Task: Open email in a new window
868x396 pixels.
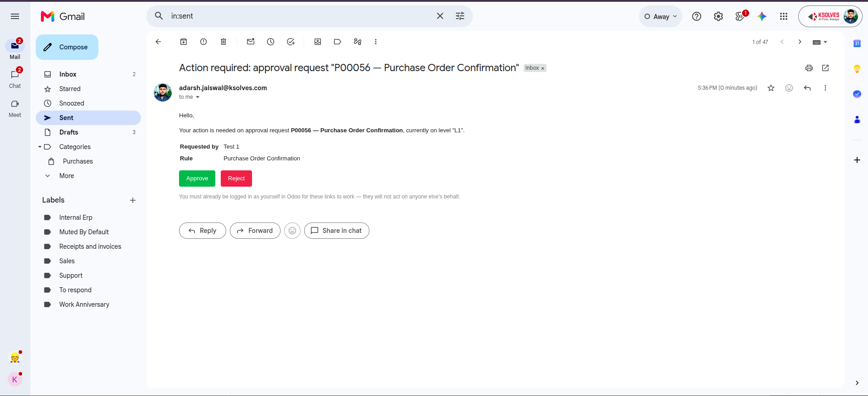Action: 825,68
